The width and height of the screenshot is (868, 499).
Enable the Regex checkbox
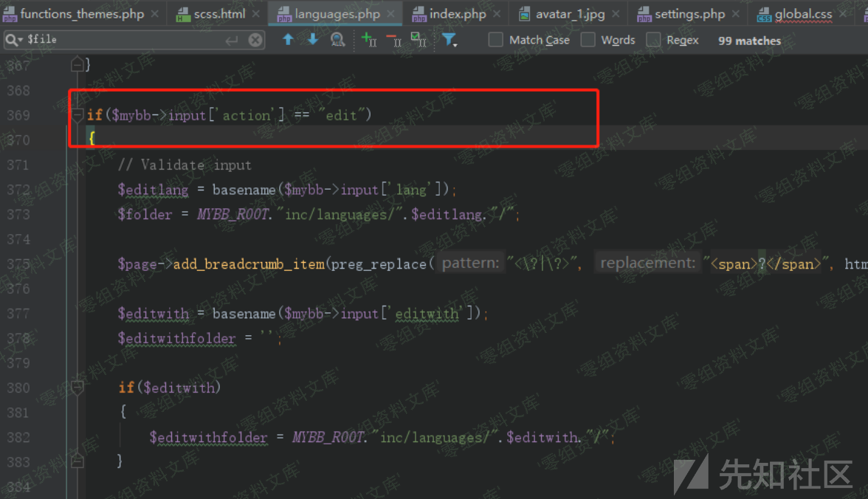(653, 40)
